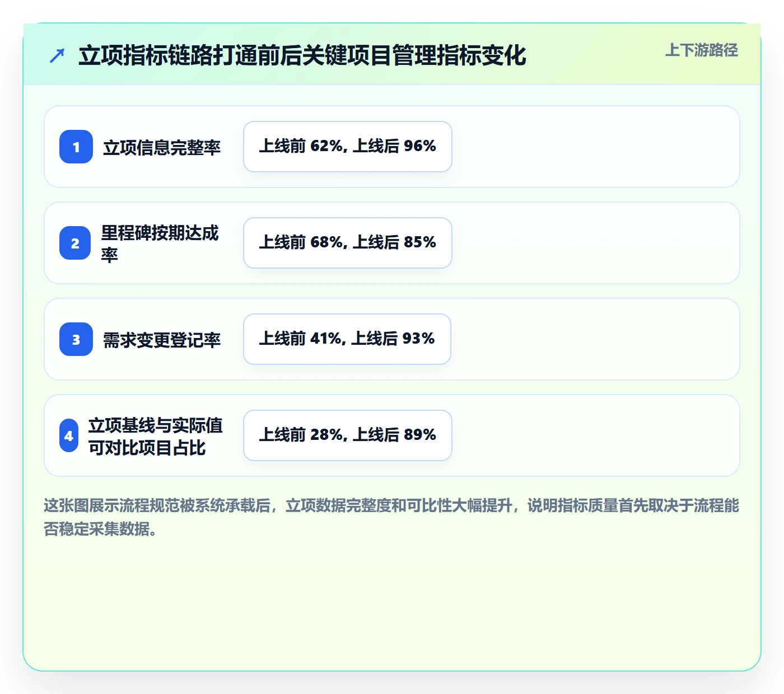Viewport: 784px width, 694px height.
Task: Click the value box 上线前 62%, 上线后 96%
Action: (348, 147)
